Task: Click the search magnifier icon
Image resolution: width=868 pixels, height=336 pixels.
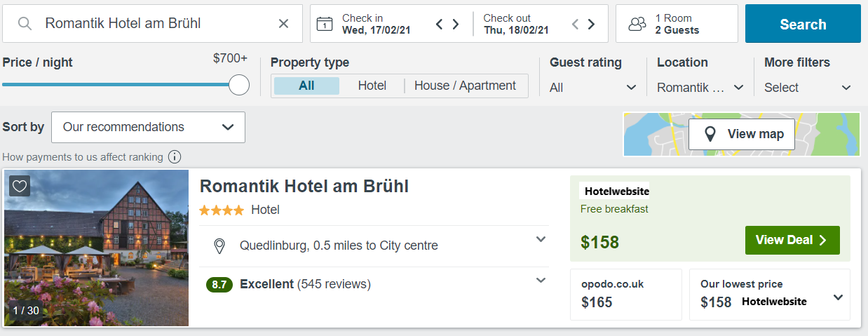Action: 25,24
